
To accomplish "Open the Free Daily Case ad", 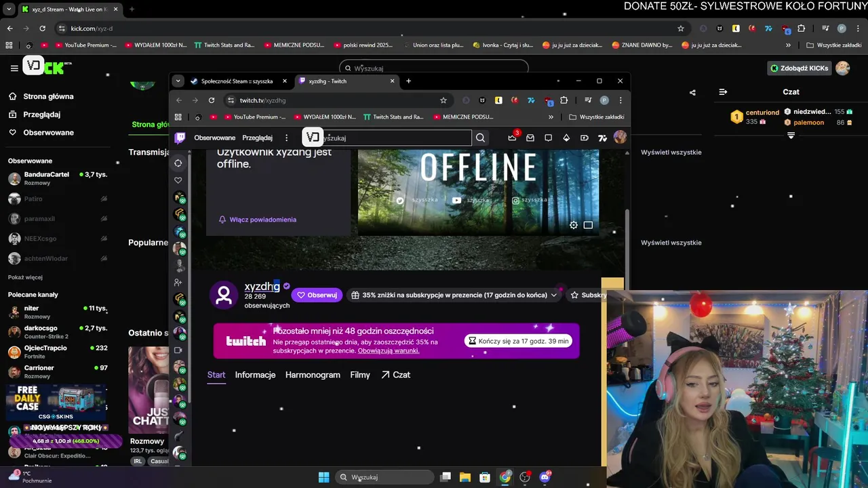I will click(x=57, y=403).
